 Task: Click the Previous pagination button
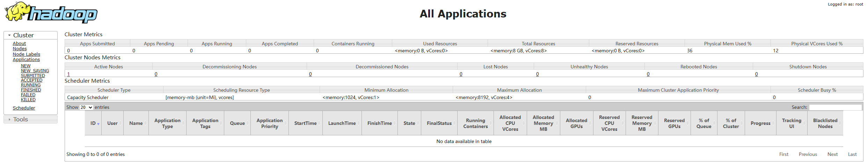(808, 154)
